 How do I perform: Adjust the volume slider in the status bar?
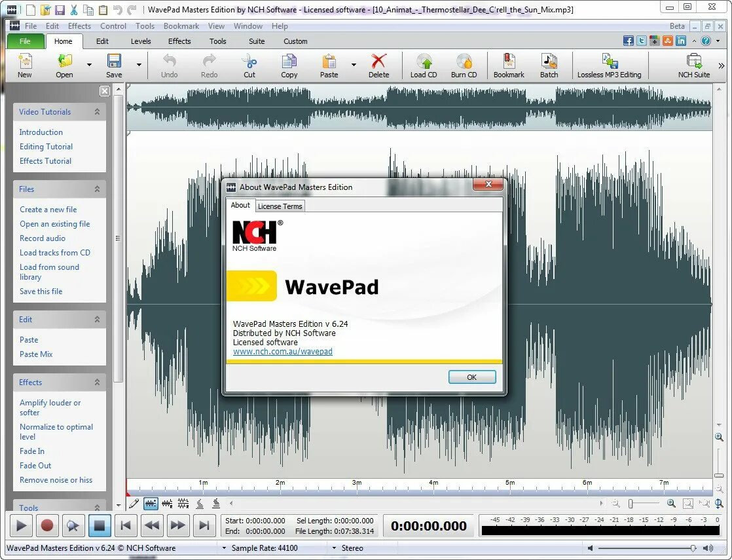(x=647, y=548)
